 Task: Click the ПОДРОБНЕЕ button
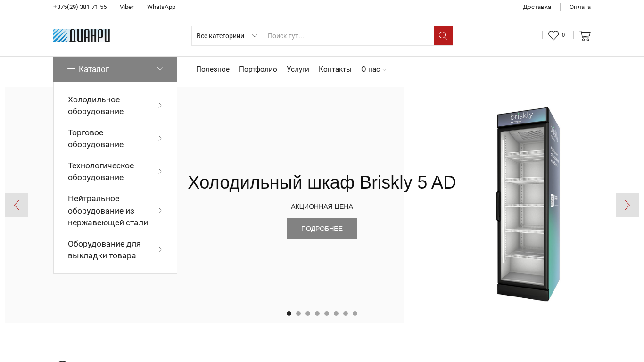(322, 229)
